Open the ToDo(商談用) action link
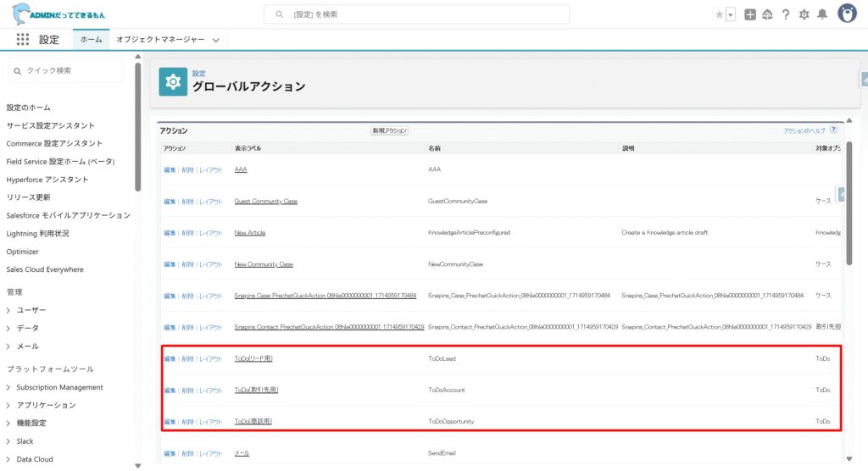The width and height of the screenshot is (868, 471). coord(253,422)
